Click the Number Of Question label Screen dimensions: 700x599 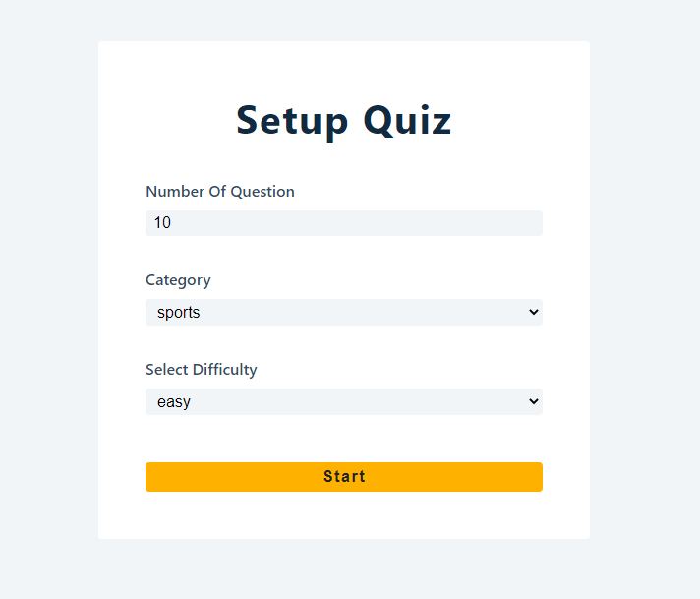point(220,191)
